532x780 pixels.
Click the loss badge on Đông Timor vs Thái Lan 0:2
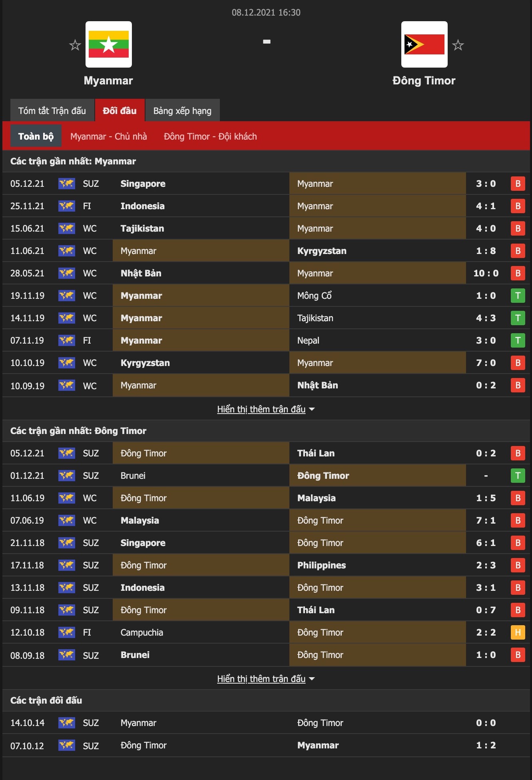tap(518, 453)
